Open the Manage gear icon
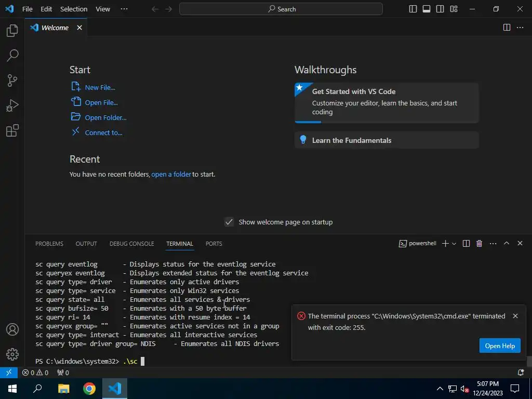This screenshot has width=532, height=399. [12, 354]
